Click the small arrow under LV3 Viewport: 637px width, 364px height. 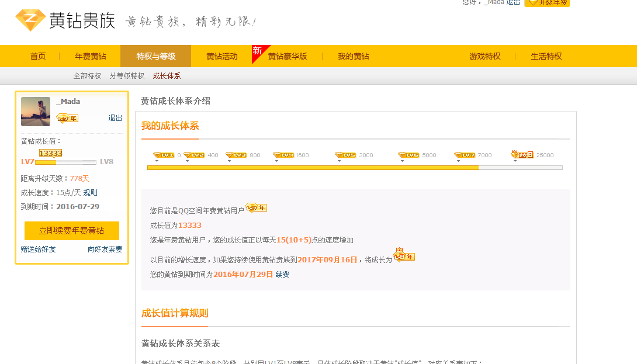tap(229, 161)
